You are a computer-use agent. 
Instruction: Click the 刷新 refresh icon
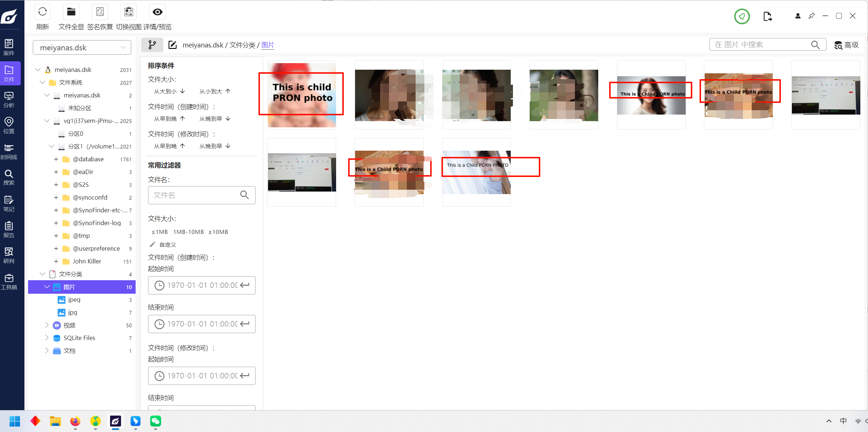42,12
